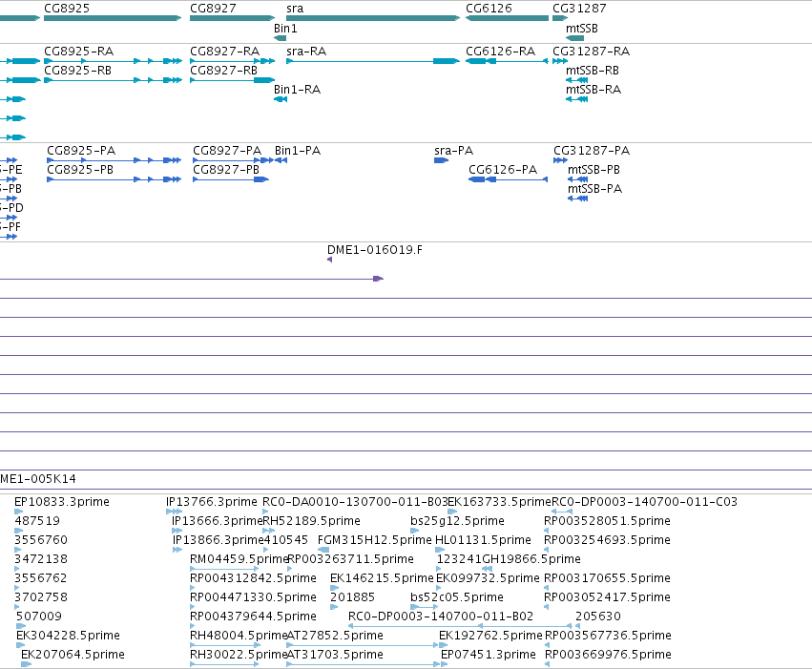Click the GH19866.5prime label
This screenshot has height=669, width=812.
pos(531,559)
